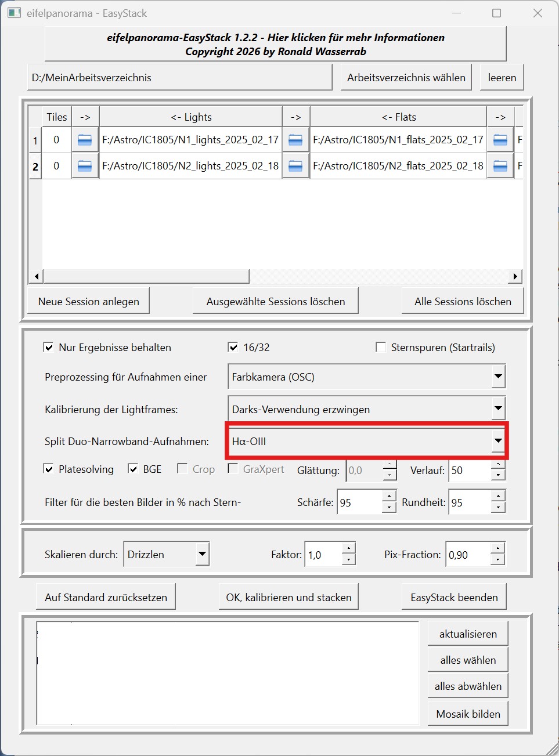
Task: Toggle 'Nur Ergebnisse behalten' checkbox
Action: pos(49,348)
